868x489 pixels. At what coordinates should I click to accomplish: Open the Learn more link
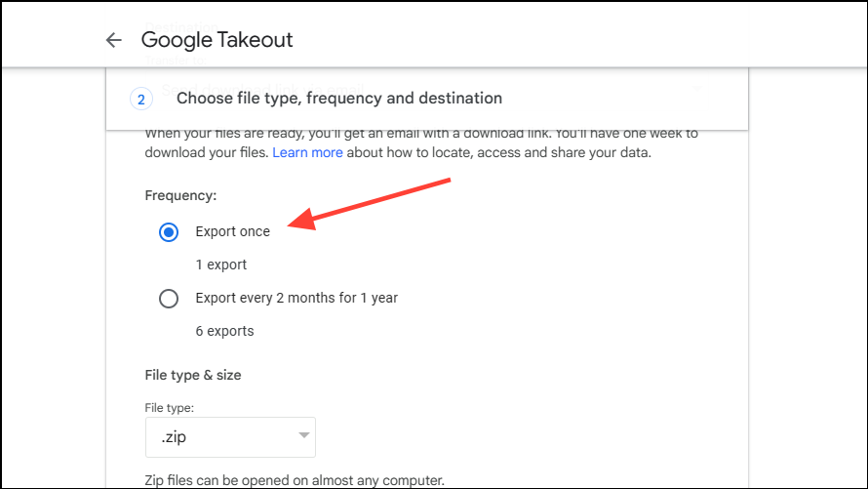[307, 152]
